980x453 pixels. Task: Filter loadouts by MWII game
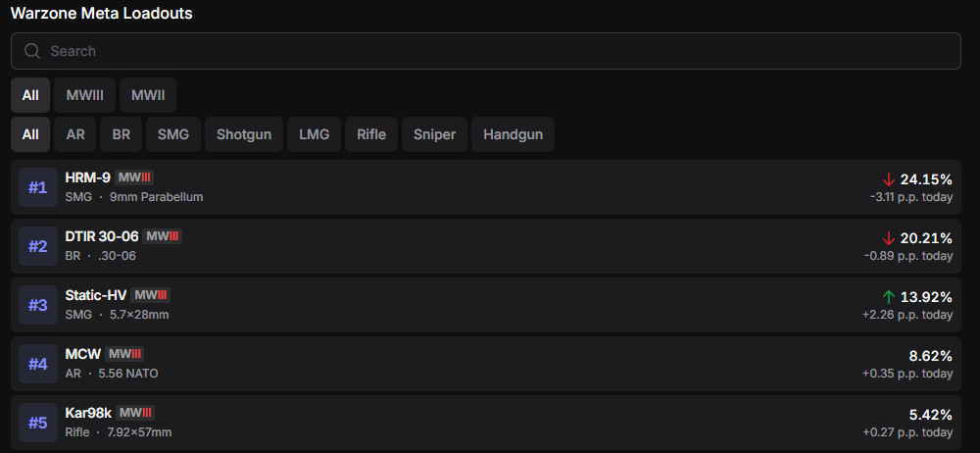pos(148,95)
